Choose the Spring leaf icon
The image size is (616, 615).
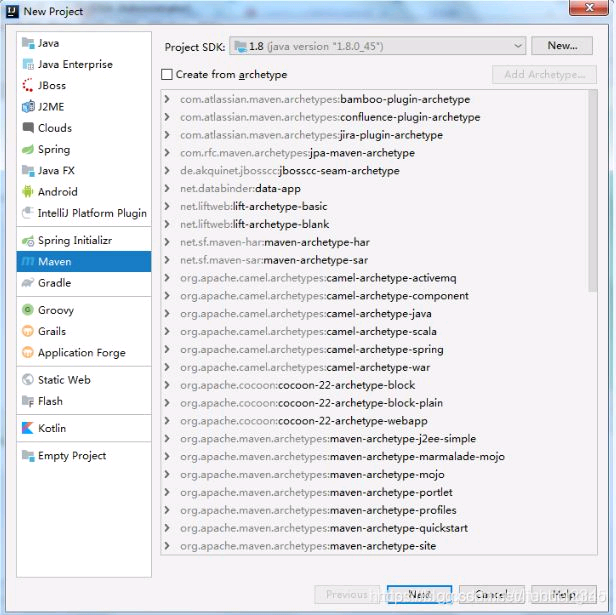(x=28, y=149)
